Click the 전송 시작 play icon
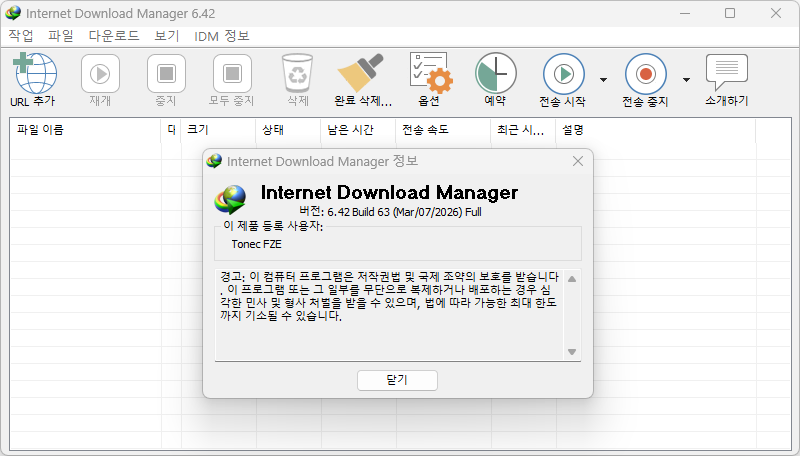 point(563,74)
